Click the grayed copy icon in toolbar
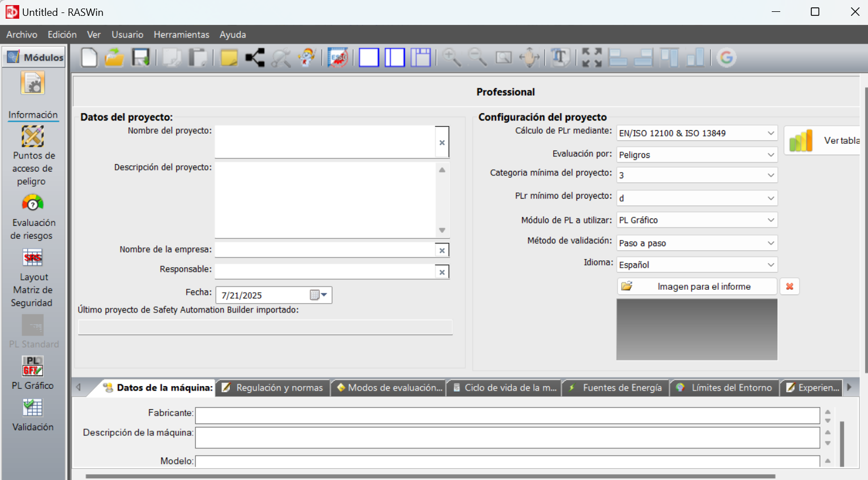This screenshot has width=868, height=480. point(172,58)
